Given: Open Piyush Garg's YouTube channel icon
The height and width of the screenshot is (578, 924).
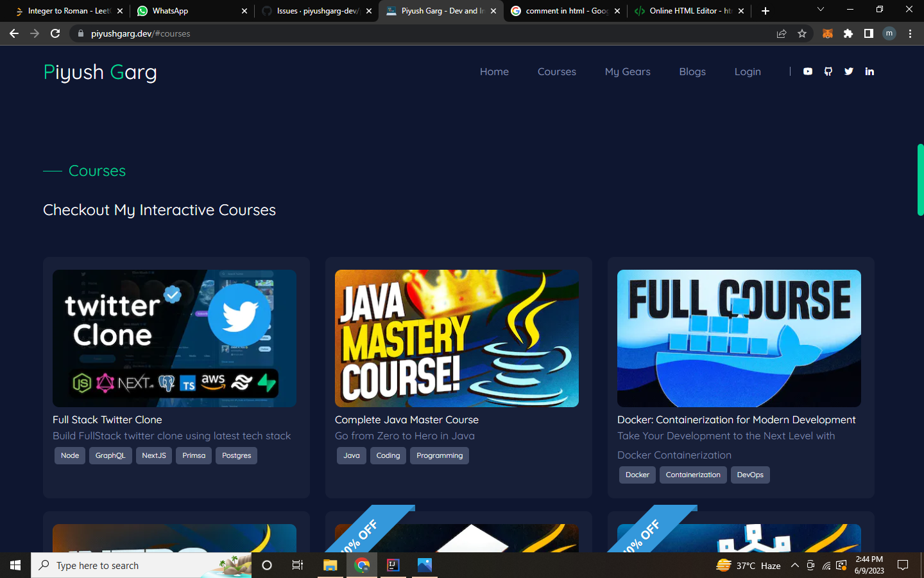Looking at the screenshot, I should 807,71.
